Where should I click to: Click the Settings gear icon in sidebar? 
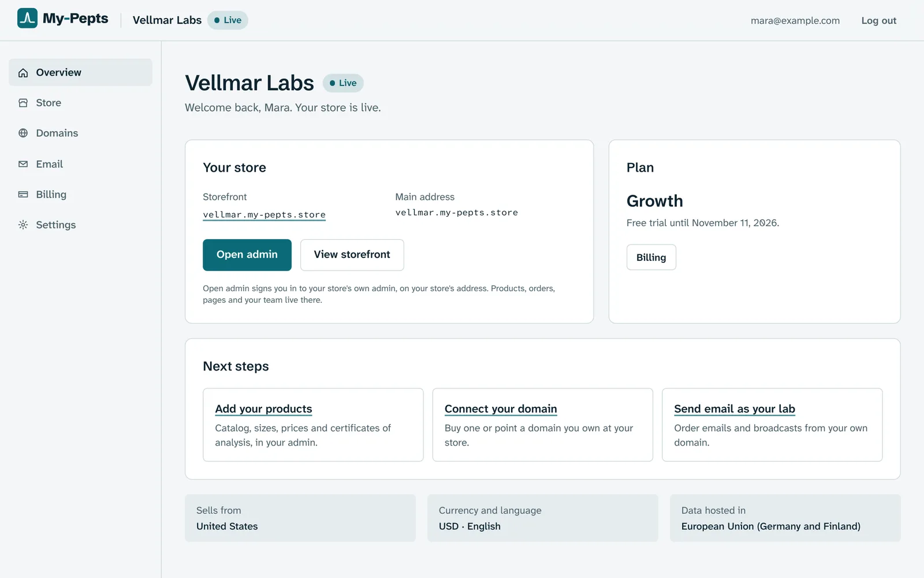23,225
